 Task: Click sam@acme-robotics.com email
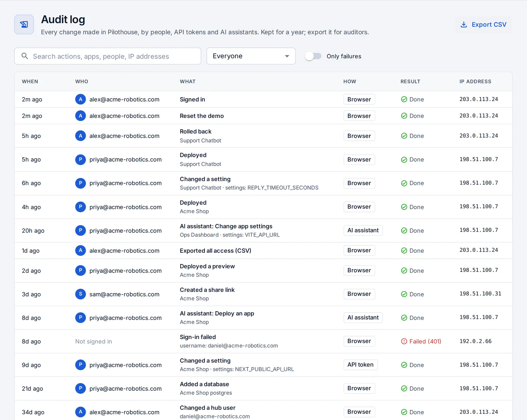coord(124,294)
